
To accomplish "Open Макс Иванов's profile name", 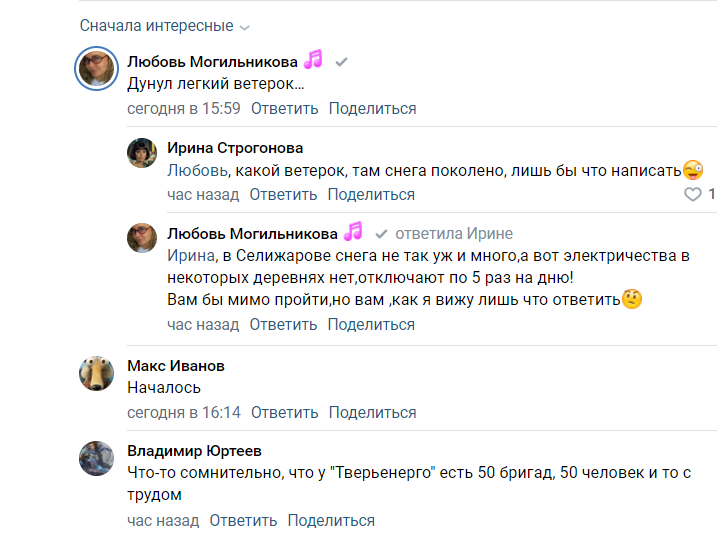I will coord(176,365).
